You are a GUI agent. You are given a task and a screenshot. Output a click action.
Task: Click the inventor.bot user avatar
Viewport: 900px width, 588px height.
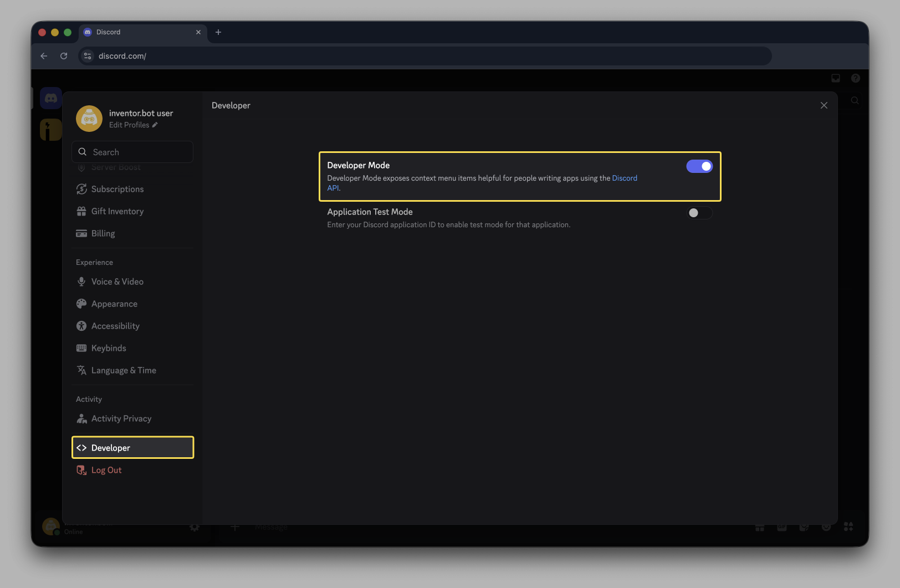(x=89, y=119)
